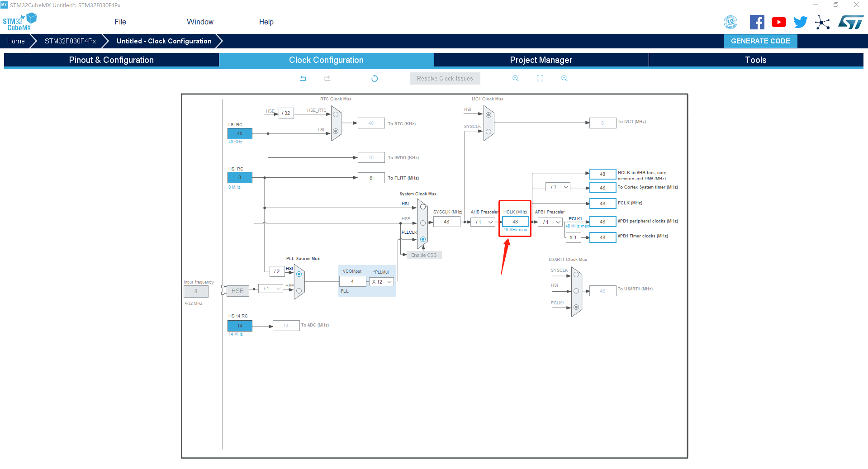This screenshot has height=469, width=868.
Task: Select HSI in System Clock Mux
Action: pyautogui.click(x=423, y=207)
